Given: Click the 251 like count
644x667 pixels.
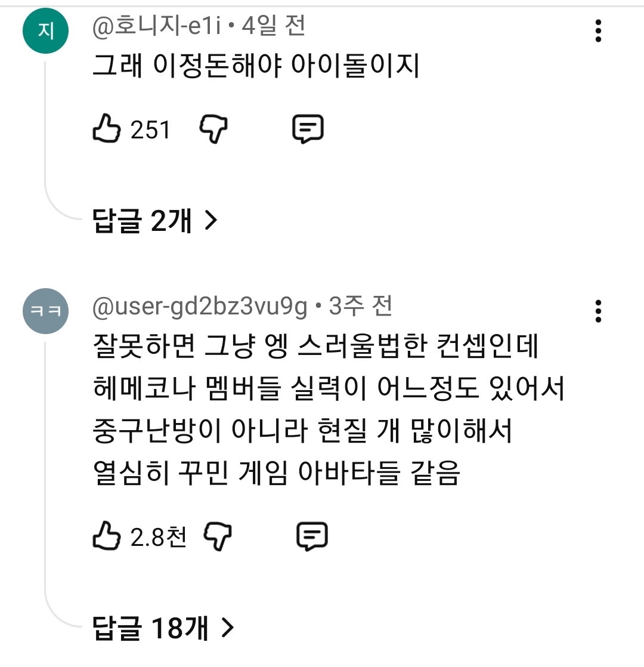Looking at the screenshot, I should tap(150, 129).
